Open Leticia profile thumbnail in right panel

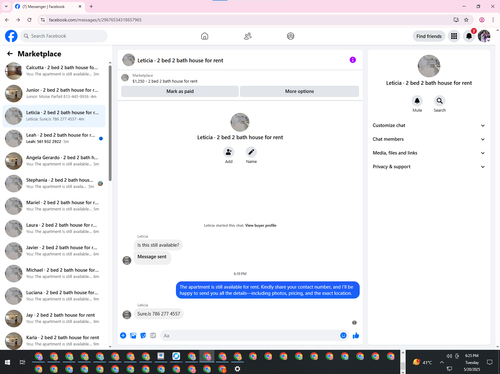coord(429,66)
